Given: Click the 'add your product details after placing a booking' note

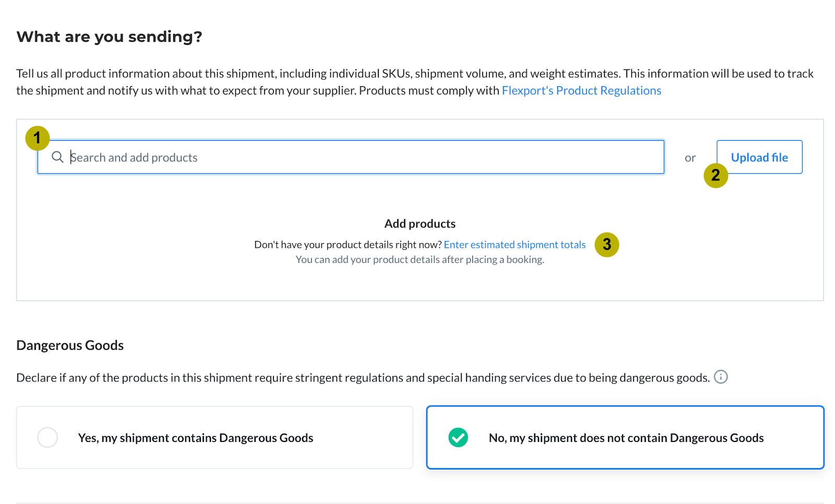Looking at the screenshot, I should point(420,260).
